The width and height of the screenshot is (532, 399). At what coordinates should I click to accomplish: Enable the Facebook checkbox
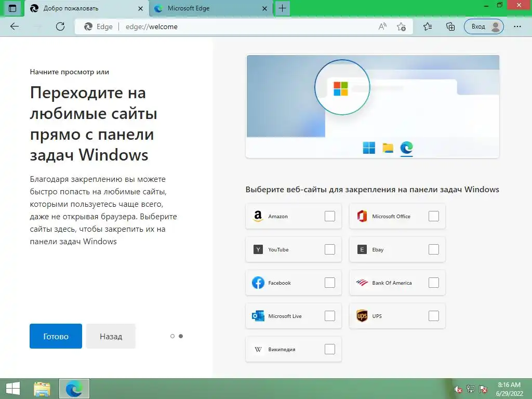330,283
